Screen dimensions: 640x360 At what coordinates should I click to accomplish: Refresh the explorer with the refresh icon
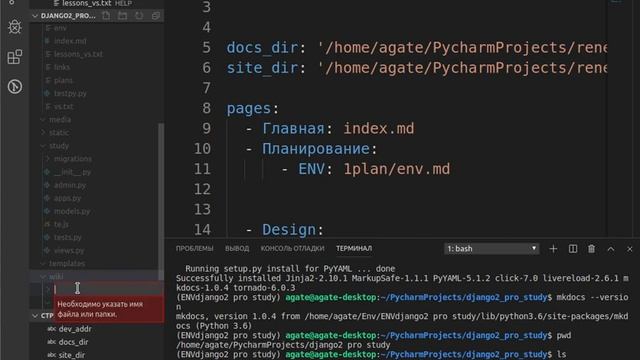click(139, 16)
